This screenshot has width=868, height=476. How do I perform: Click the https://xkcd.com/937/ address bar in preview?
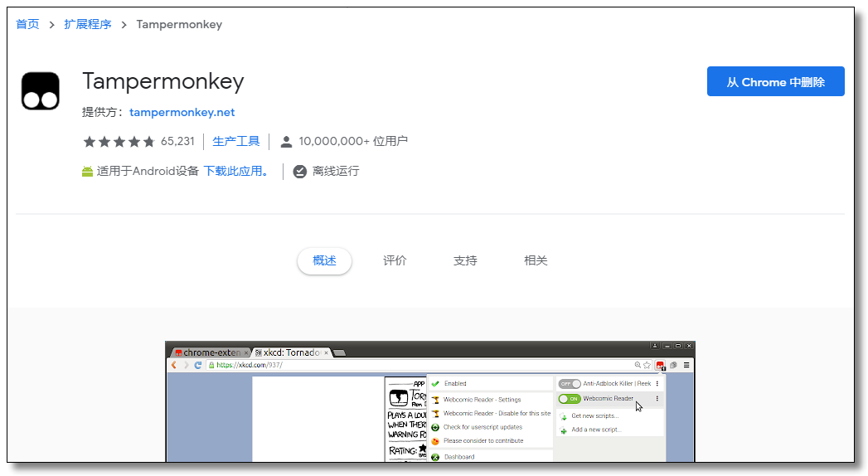tap(420, 365)
